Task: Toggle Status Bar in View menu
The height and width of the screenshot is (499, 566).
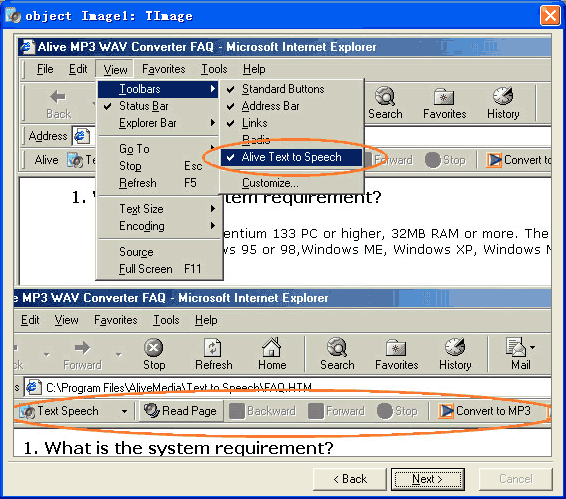Action: pyautogui.click(x=157, y=106)
